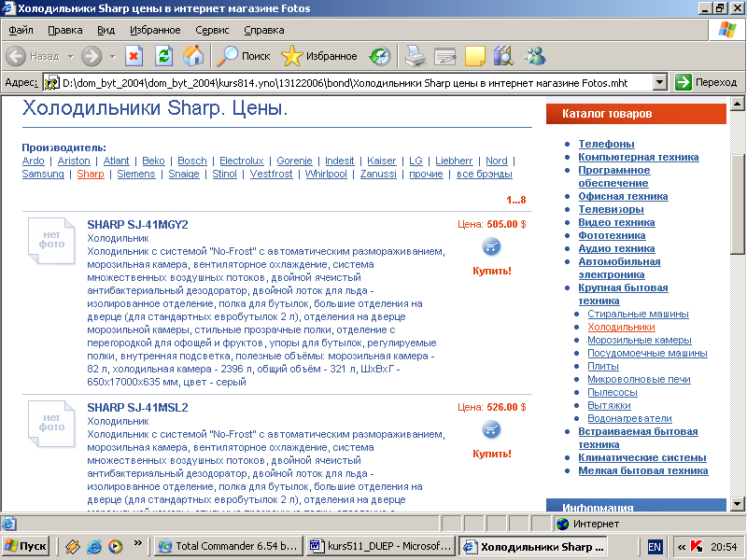Open the Стиральные машины category link

pos(638,315)
